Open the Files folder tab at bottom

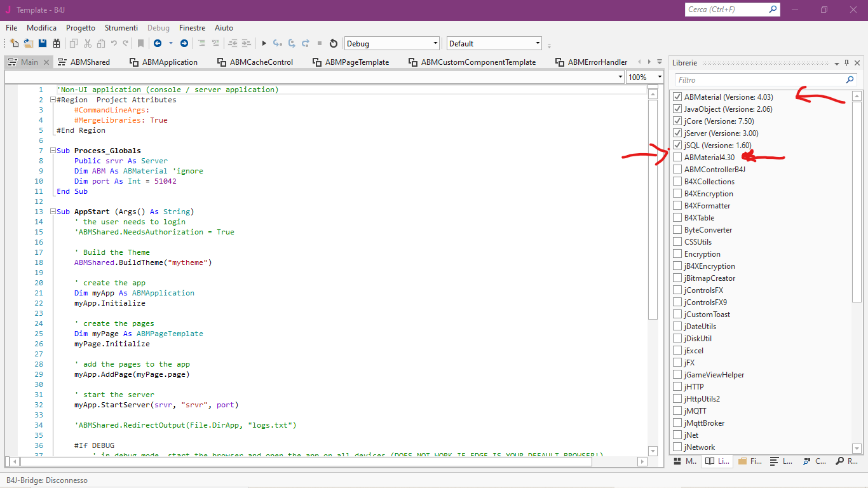pyautogui.click(x=749, y=461)
